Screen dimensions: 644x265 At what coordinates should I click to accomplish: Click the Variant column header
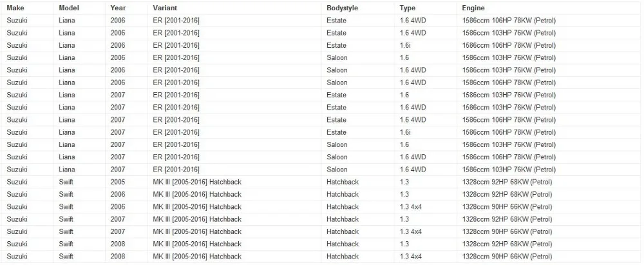click(x=165, y=8)
